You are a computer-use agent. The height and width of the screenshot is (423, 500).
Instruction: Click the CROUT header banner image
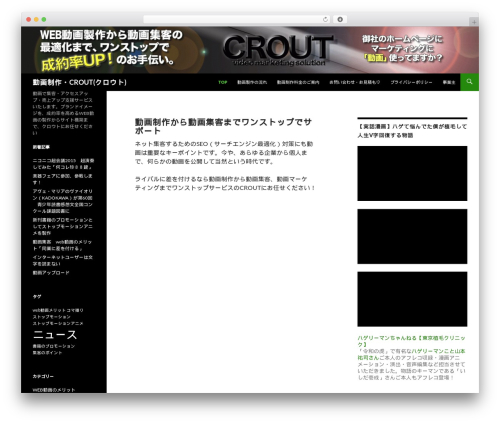pyautogui.click(x=250, y=50)
